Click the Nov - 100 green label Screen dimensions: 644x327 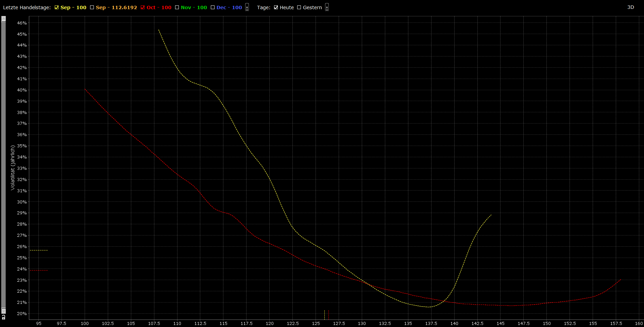194,7
